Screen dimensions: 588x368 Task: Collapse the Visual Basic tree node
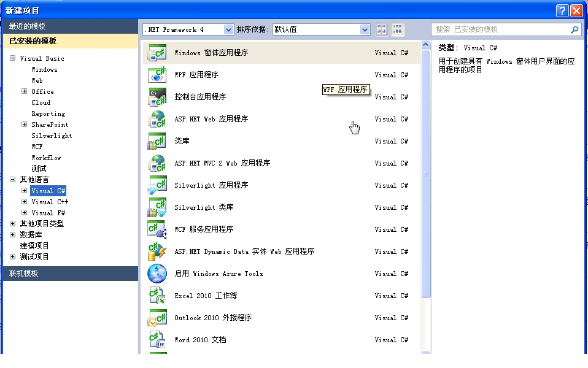tap(12, 58)
